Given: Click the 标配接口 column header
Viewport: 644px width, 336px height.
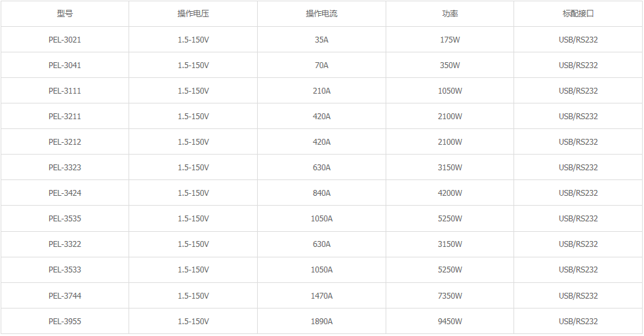Looking at the screenshot, I should coord(578,14).
